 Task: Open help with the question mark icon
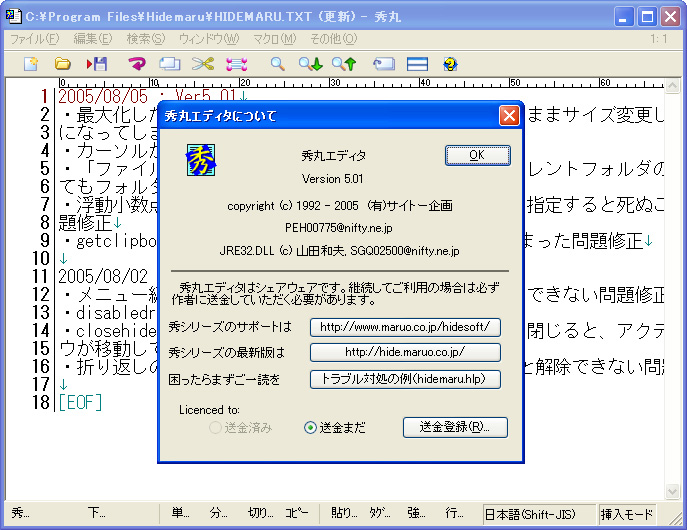click(450, 64)
